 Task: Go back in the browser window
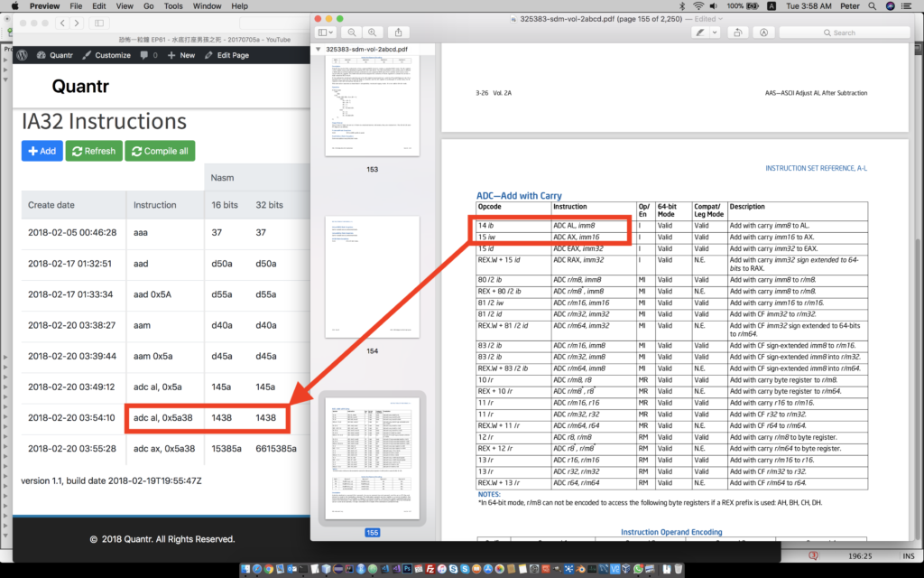tap(62, 23)
